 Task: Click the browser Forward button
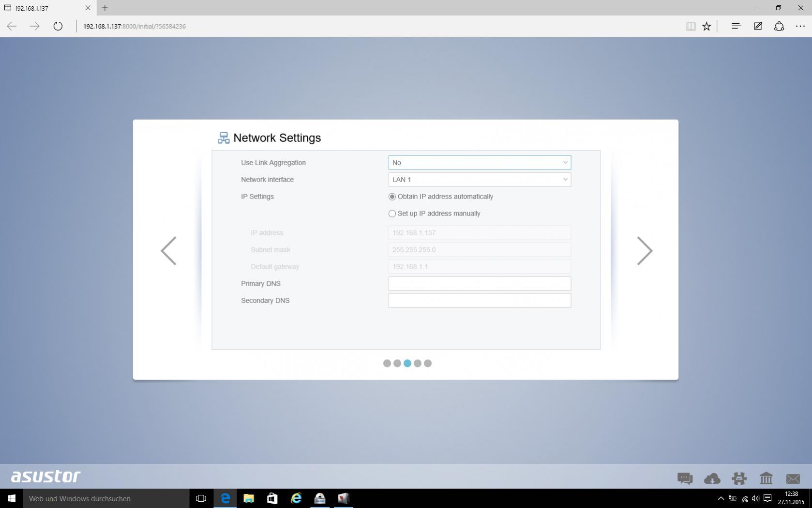click(35, 26)
